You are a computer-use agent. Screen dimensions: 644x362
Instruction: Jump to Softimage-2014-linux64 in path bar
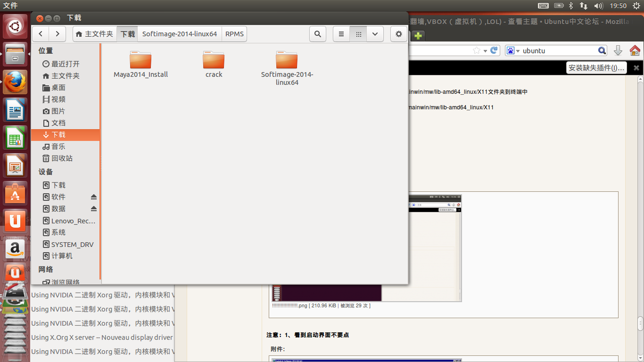pos(180,34)
